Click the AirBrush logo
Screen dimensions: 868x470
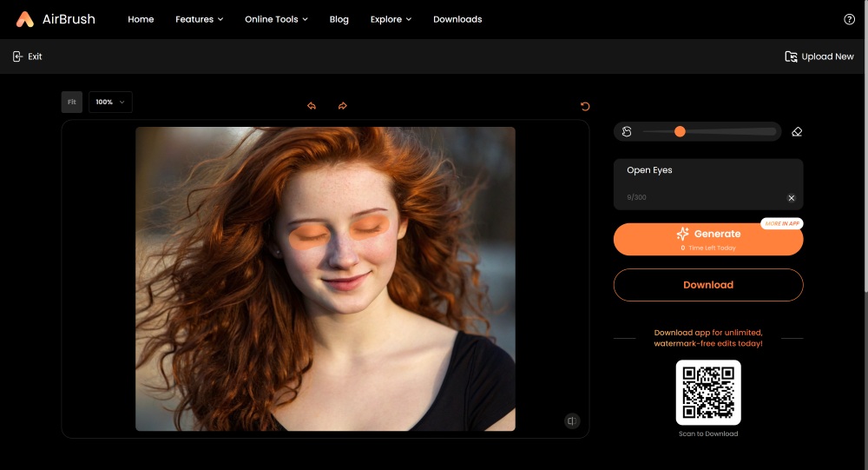[x=56, y=19]
